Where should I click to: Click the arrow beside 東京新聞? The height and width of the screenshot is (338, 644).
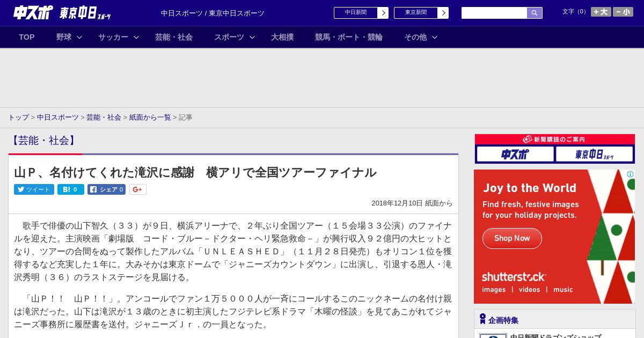[x=443, y=13]
